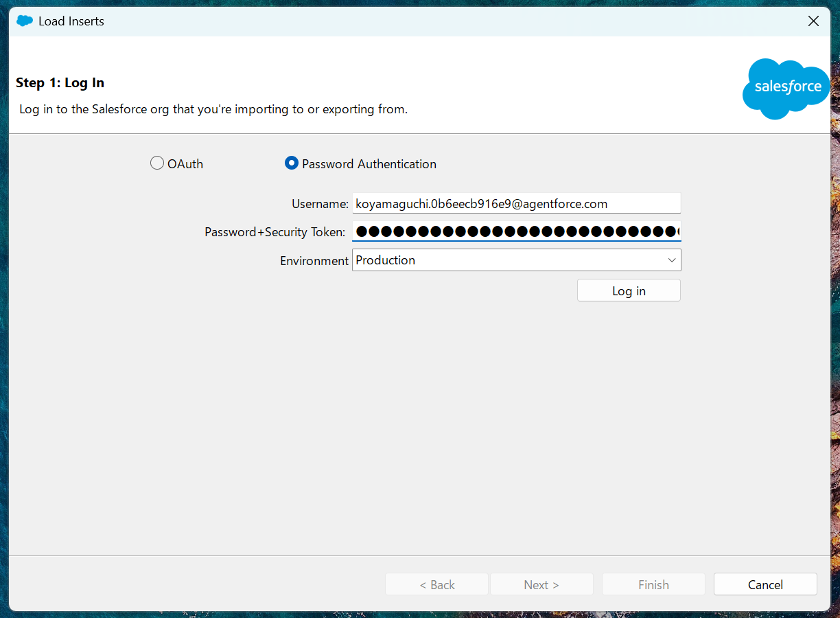The image size is (840, 618).
Task: Click into the Username field
Action: pos(516,203)
